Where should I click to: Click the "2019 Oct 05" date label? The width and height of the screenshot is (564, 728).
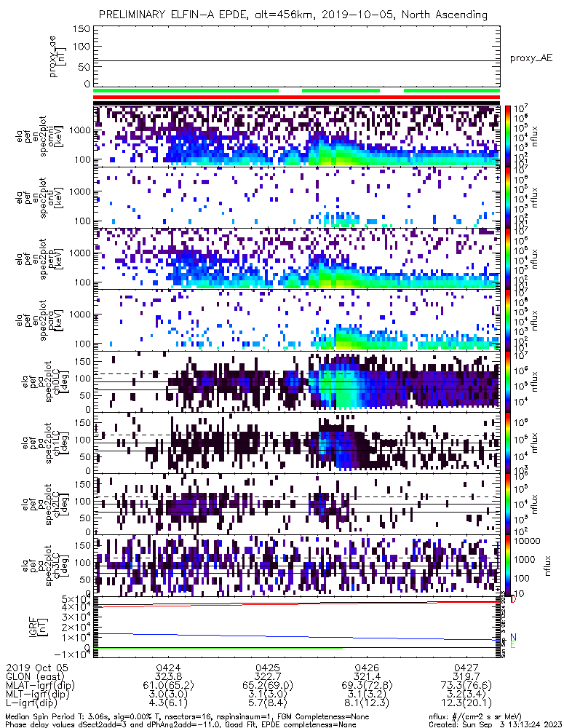pyautogui.click(x=36, y=668)
